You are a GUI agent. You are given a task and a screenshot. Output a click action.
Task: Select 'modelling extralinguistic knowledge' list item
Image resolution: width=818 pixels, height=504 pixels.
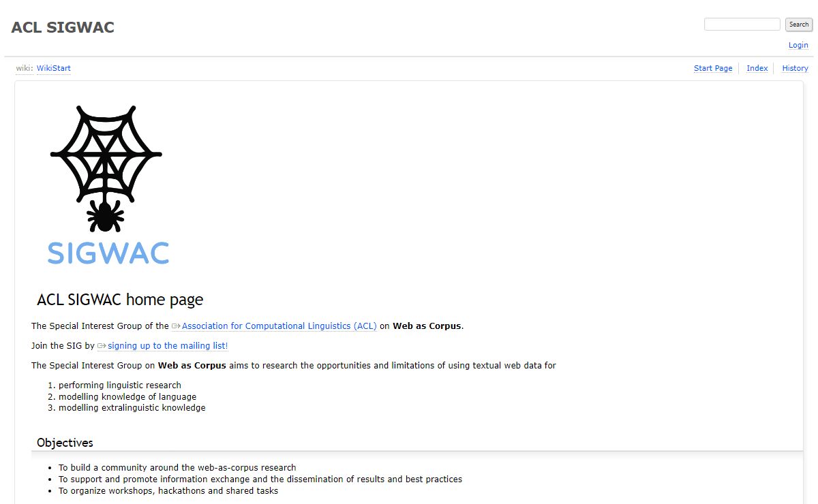tap(132, 408)
